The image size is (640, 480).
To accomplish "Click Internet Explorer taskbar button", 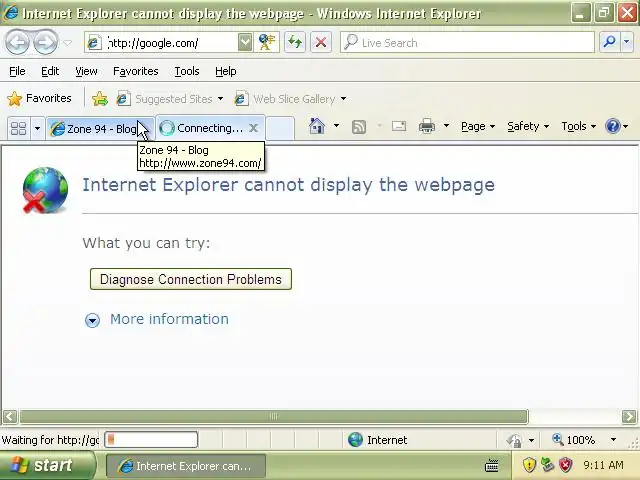I will pos(186,466).
